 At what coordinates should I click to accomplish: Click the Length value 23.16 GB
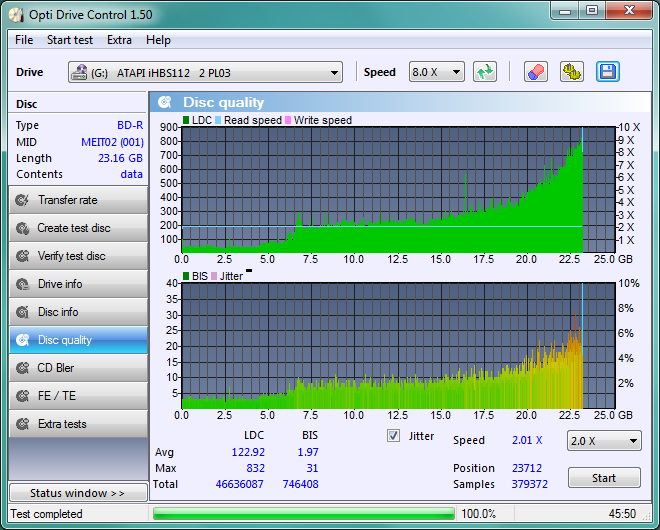tap(120, 158)
